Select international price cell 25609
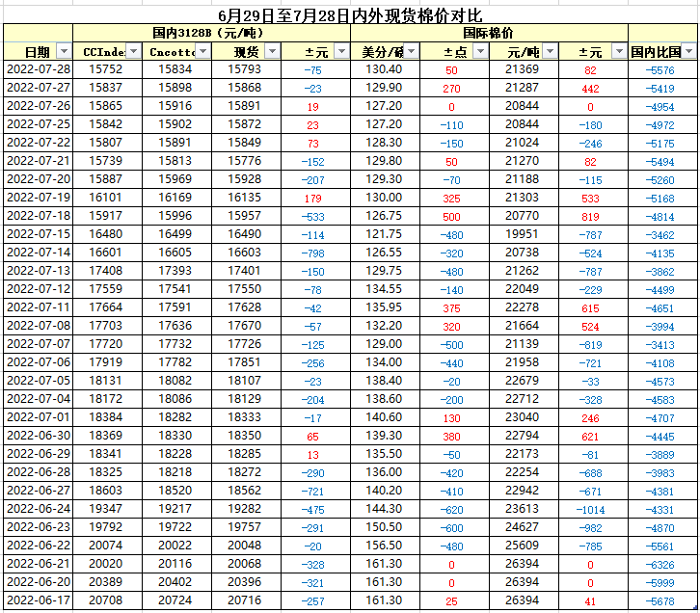Screen dimensions: 700x613 [x=525, y=546]
